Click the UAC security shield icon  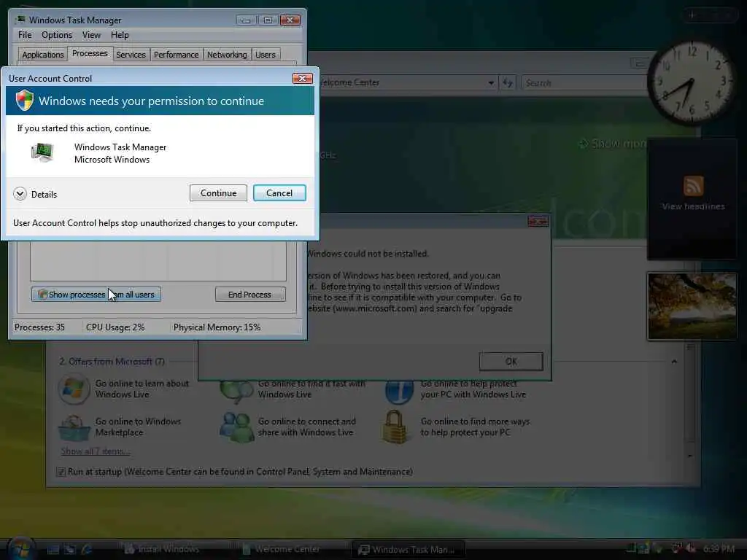[x=24, y=101]
